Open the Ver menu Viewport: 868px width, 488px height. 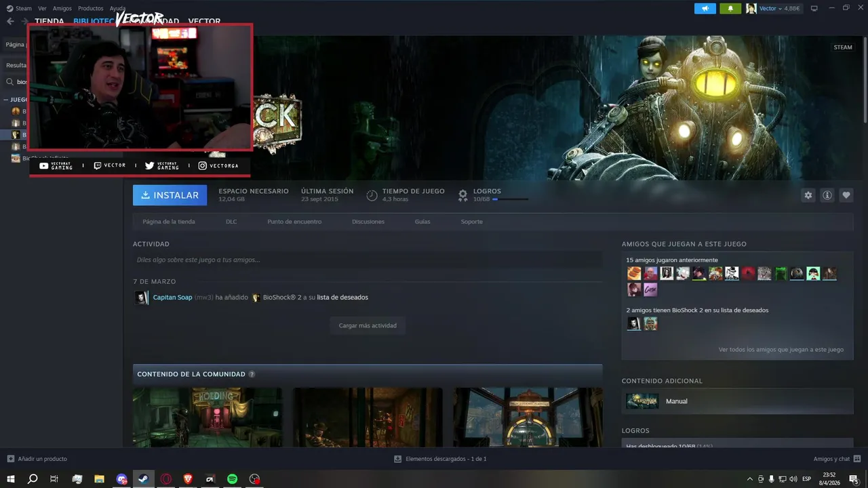point(43,8)
